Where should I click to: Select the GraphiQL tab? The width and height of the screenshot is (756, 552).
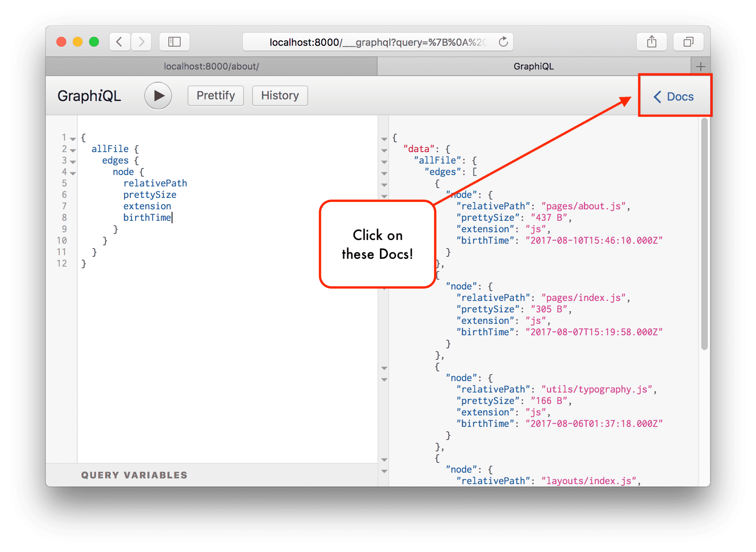pyautogui.click(x=534, y=67)
